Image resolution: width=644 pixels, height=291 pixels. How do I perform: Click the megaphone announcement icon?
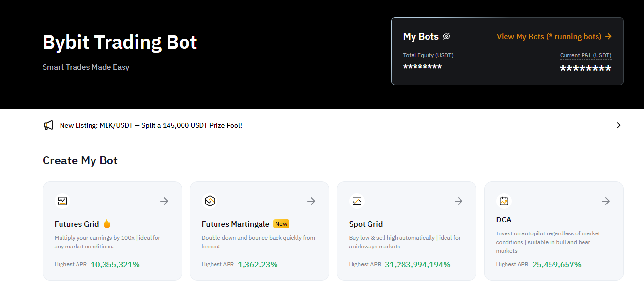click(x=48, y=125)
